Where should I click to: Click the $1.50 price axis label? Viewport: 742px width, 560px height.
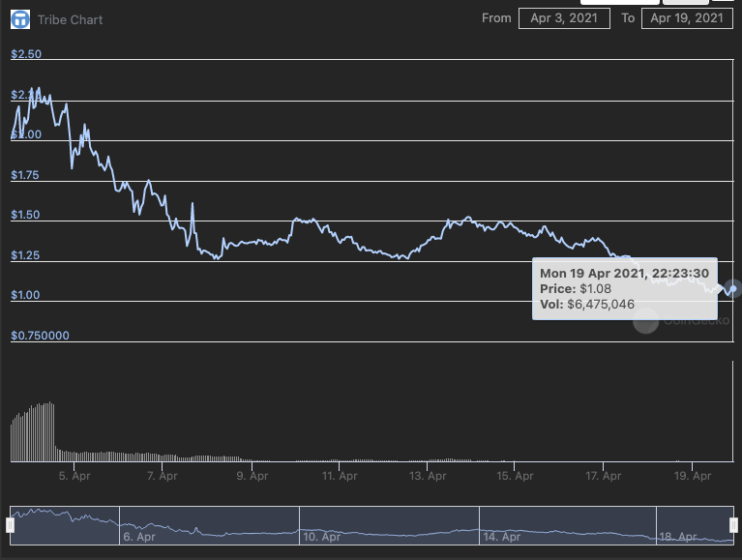point(25,215)
